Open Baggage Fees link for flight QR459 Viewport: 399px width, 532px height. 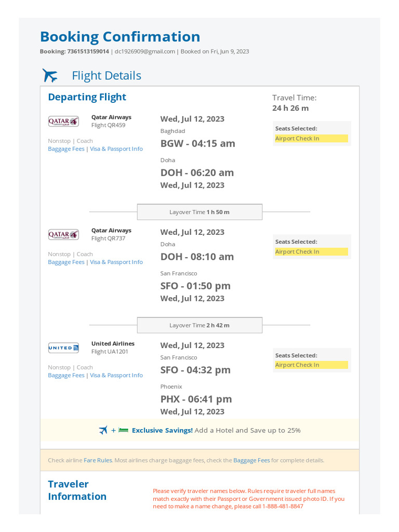(66, 149)
